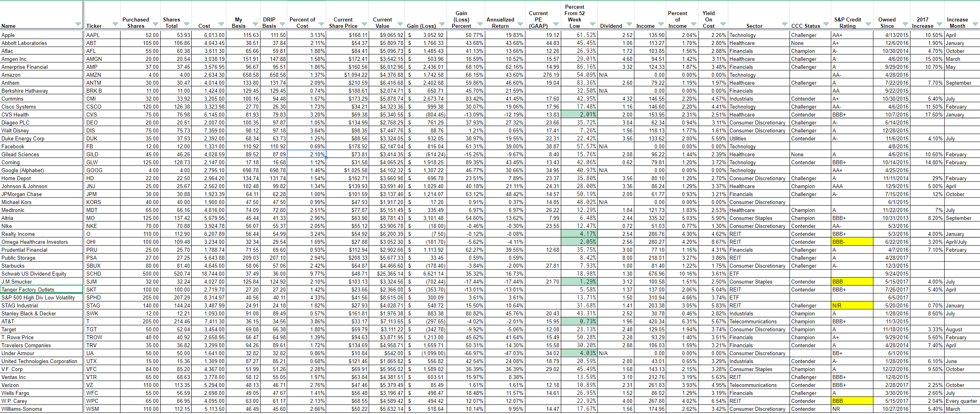
Task: Select the yellow BBB- rating cell
Action: pyautogui.click(x=852, y=242)
